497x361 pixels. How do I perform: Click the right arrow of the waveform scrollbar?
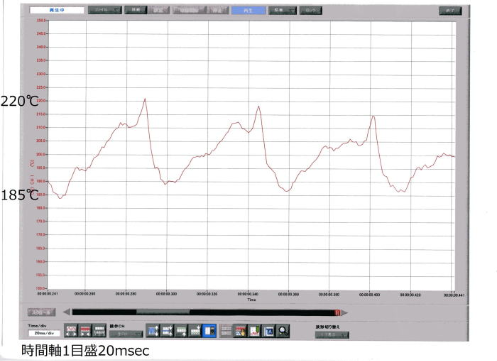(344, 312)
